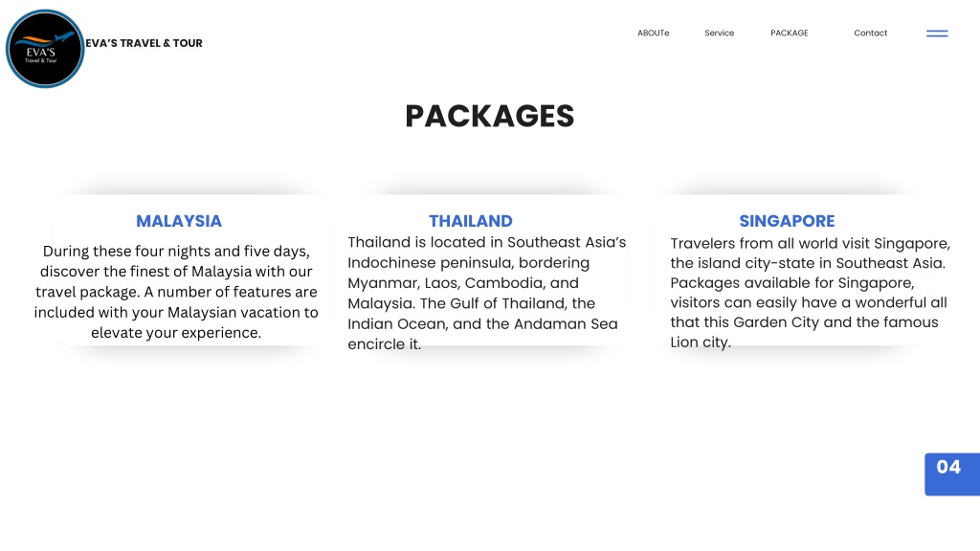
Task: Click the Malaysia package description text
Action: tap(176, 292)
